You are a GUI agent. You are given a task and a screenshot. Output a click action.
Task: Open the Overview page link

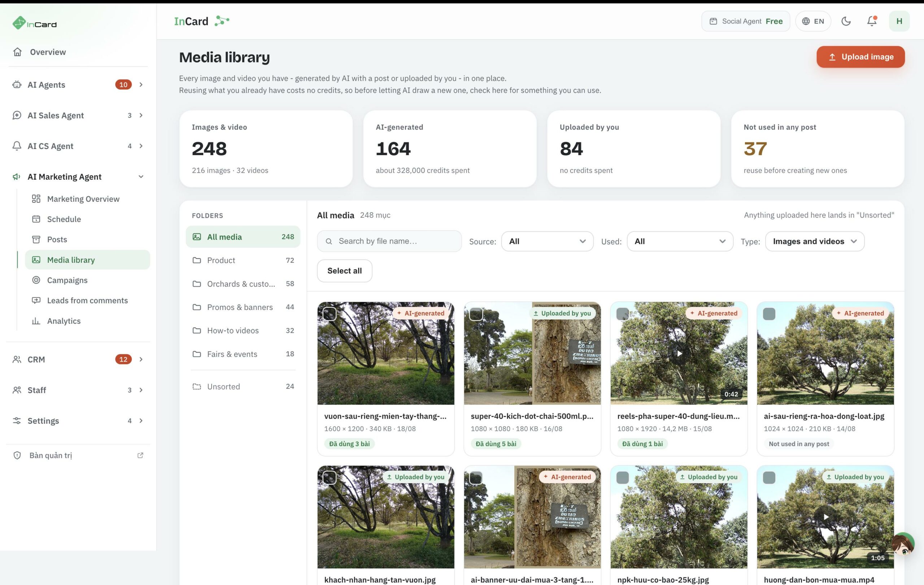pyautogui.click(x=78, y=52)
